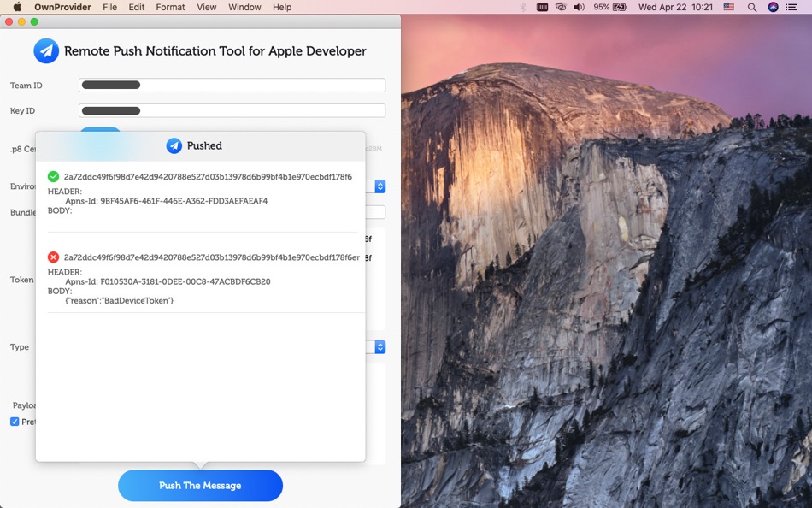This screenshot has height=508, width=812.
Task: Open the Environment dropdown arrows
Action: (x=380, y=186)
